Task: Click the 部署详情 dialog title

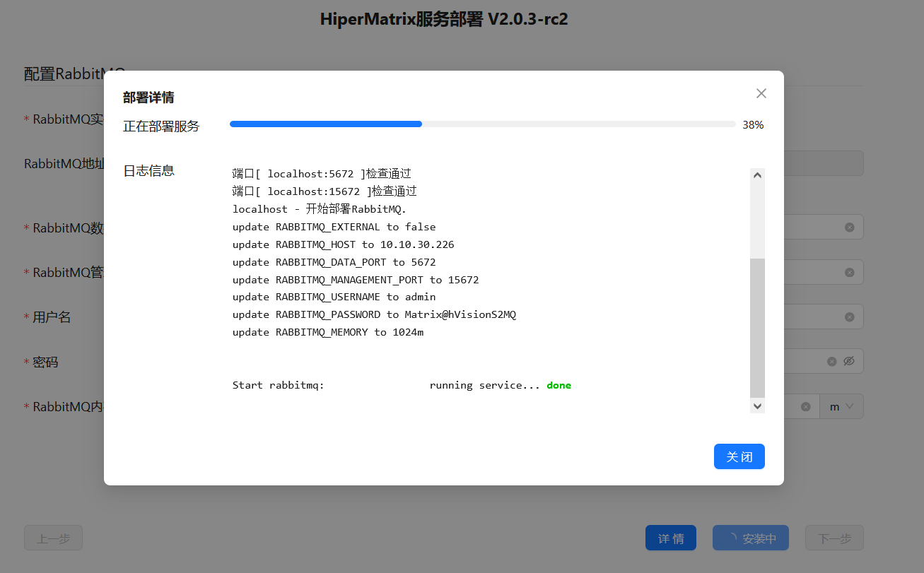Action: (148, 98)
